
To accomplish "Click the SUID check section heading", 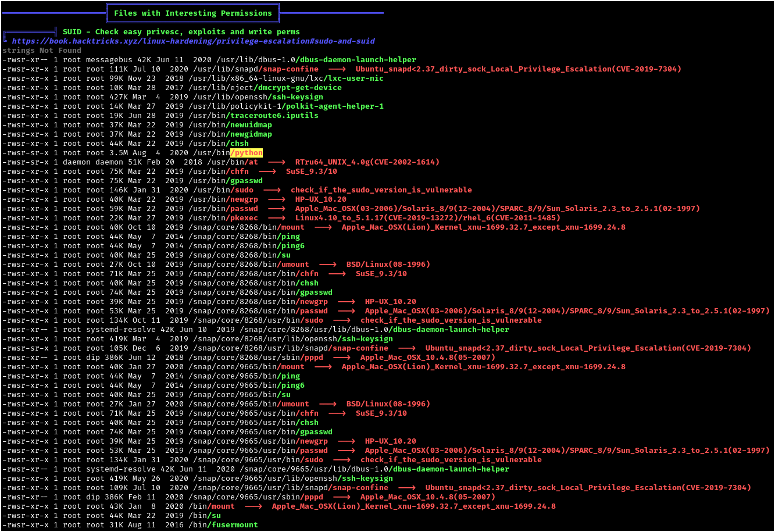I will click(x=181, y=31).
